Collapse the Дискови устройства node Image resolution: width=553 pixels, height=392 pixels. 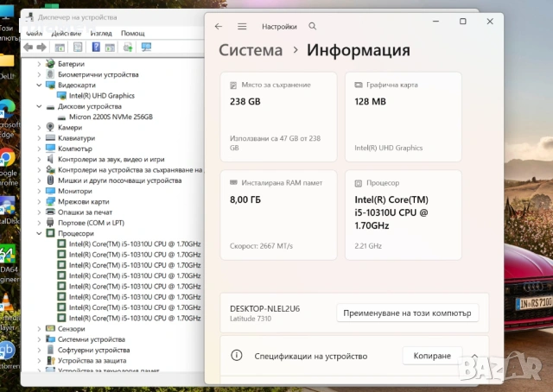[39, 106]
